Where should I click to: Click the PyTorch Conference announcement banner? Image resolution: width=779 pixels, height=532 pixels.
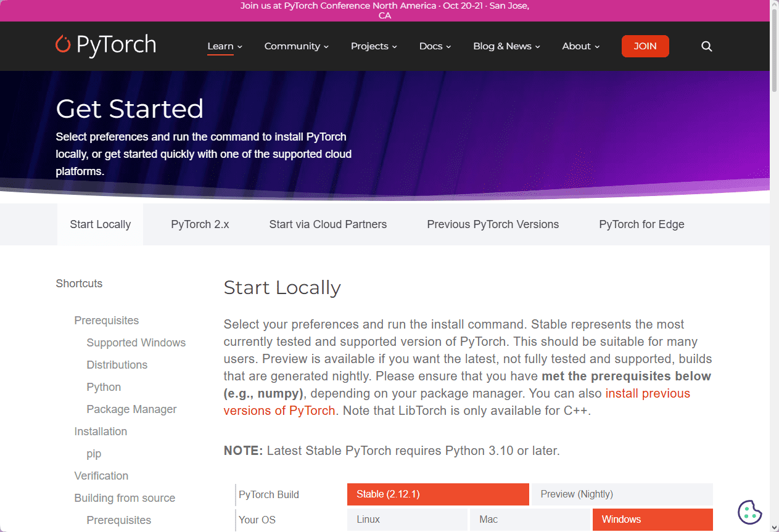385,10
